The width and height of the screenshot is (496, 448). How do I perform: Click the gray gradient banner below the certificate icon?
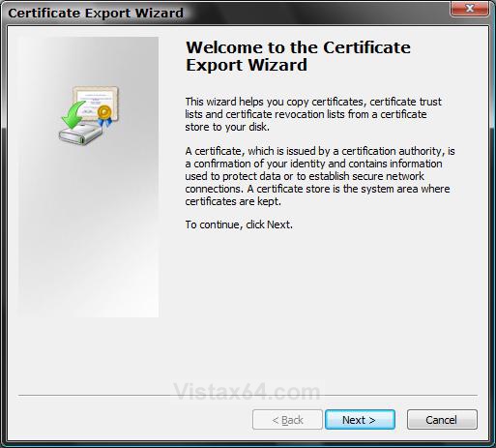click(88, 232)
